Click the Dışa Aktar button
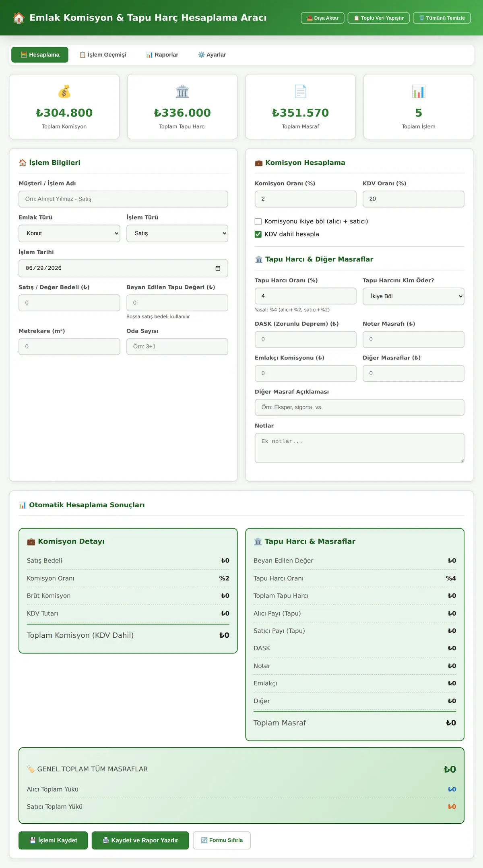Image resolution: width=483 pixels, height=868 pixels. (x=322, y=18)
